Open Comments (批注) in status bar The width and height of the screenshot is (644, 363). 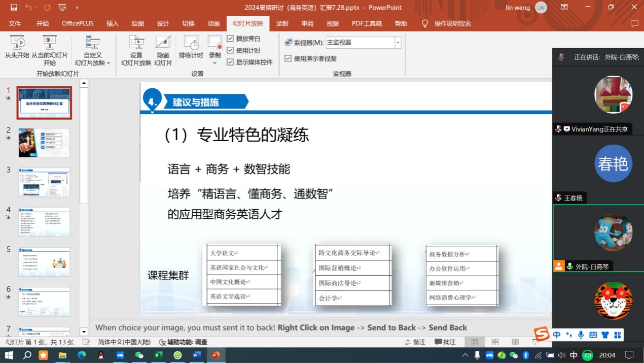point(445,342)
